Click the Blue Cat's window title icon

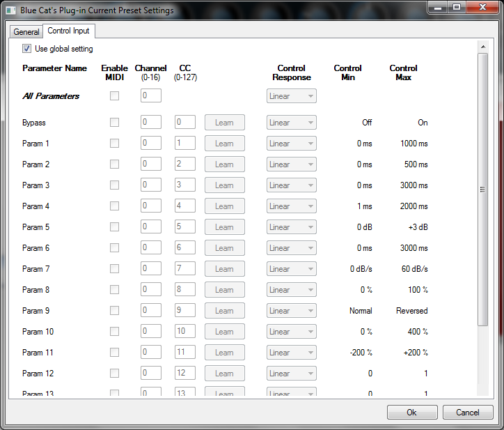tap(11, 10)
